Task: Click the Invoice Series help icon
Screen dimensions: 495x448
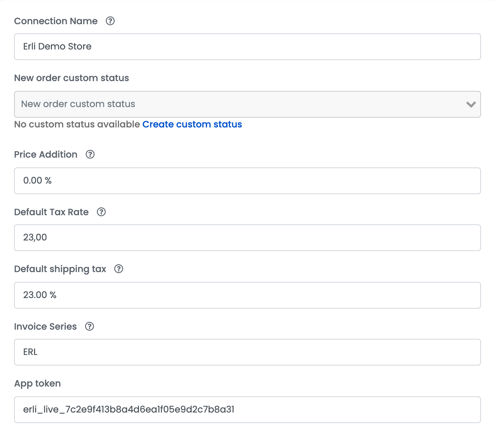Action: coord(90,327)
